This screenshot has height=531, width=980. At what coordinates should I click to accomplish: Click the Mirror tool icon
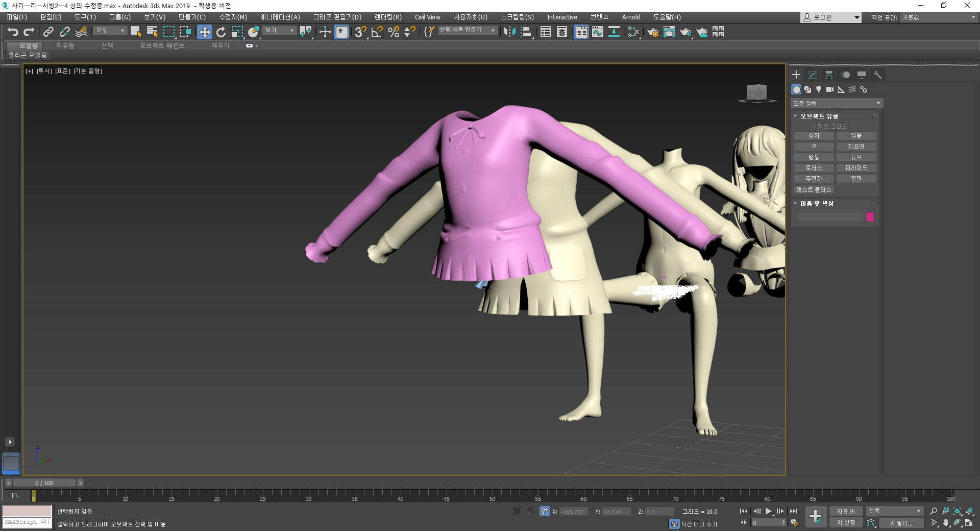pyautogui.click(x=509, y=32)
